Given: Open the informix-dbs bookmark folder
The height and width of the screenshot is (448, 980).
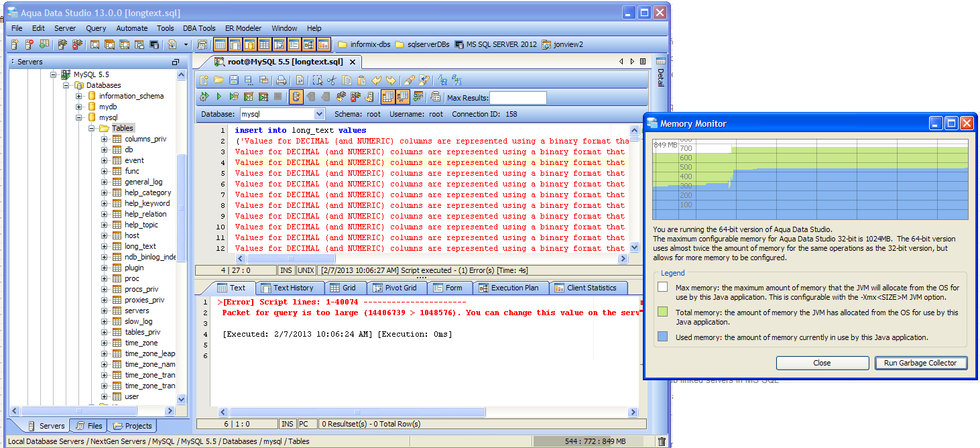Looking at the screenshot, I should click(x=363, y=45).
